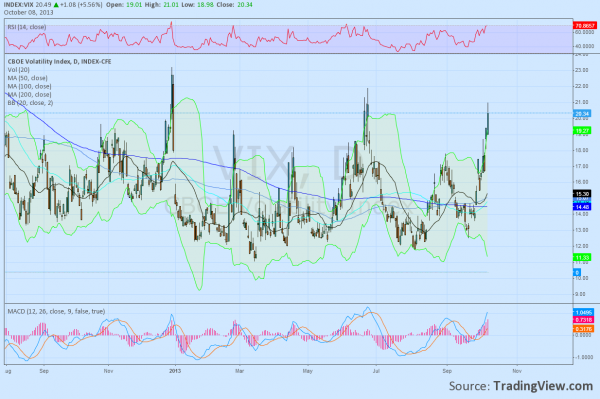Viewport: 600px width, 399px height.
Task: Click the Low: 18.98 value
Action: point(197,5)
